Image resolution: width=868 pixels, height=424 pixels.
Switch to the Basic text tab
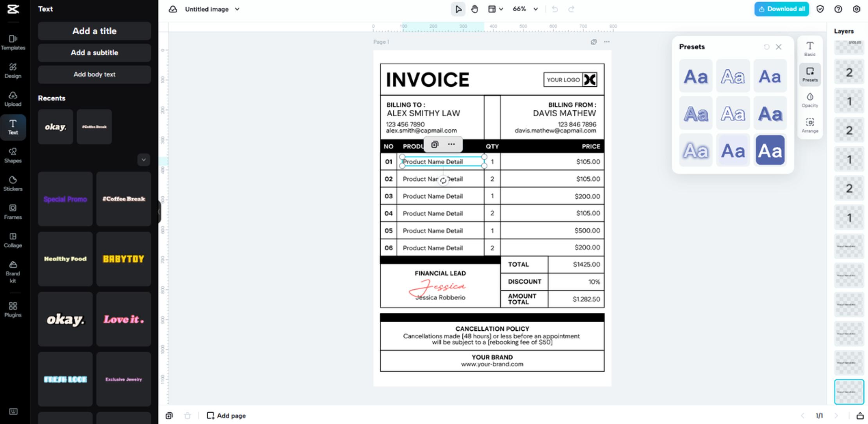pyautogui.click(x=810, y=49)
